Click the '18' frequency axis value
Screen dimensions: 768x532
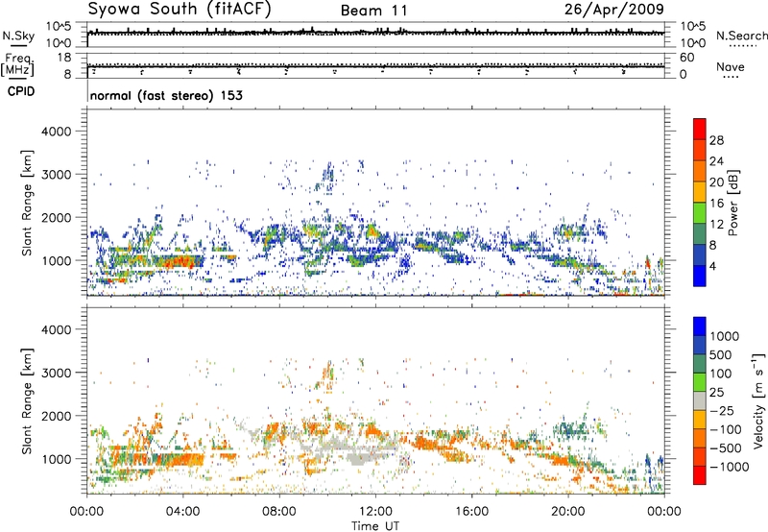[64, 58]
